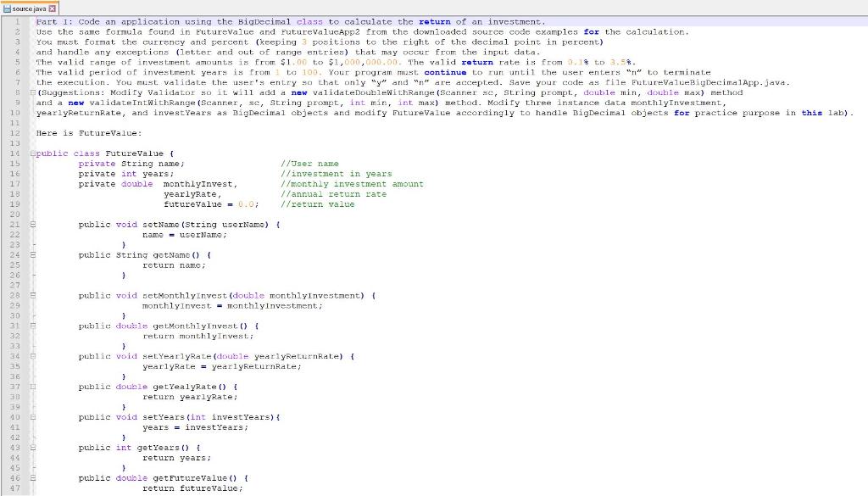This screenshot has height=496, width=868.
Task: Collapse the setMonthlyInvest method fold
Action: (31, 295)
